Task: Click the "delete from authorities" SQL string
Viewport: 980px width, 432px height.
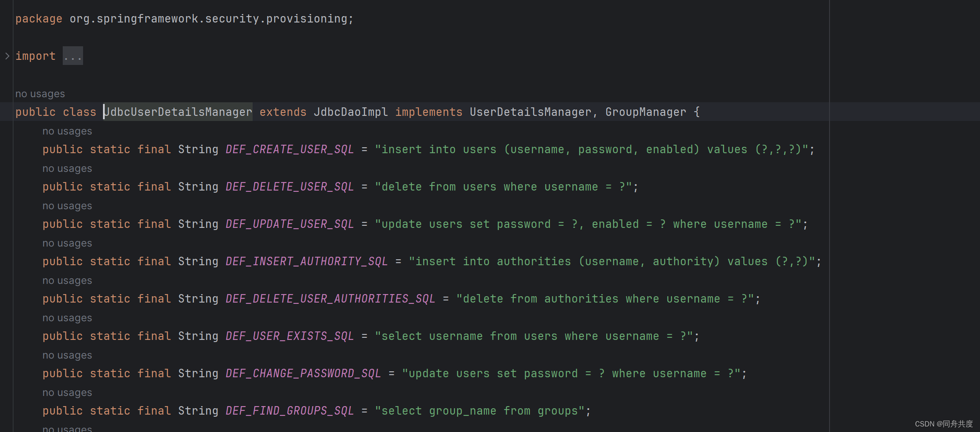Action: pos(605,299)
